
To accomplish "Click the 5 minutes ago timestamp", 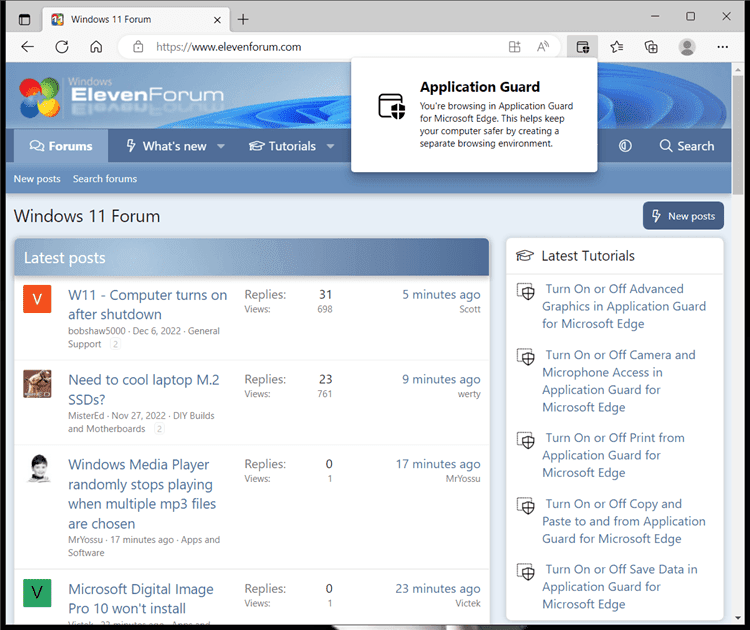I will coord(441,295).
